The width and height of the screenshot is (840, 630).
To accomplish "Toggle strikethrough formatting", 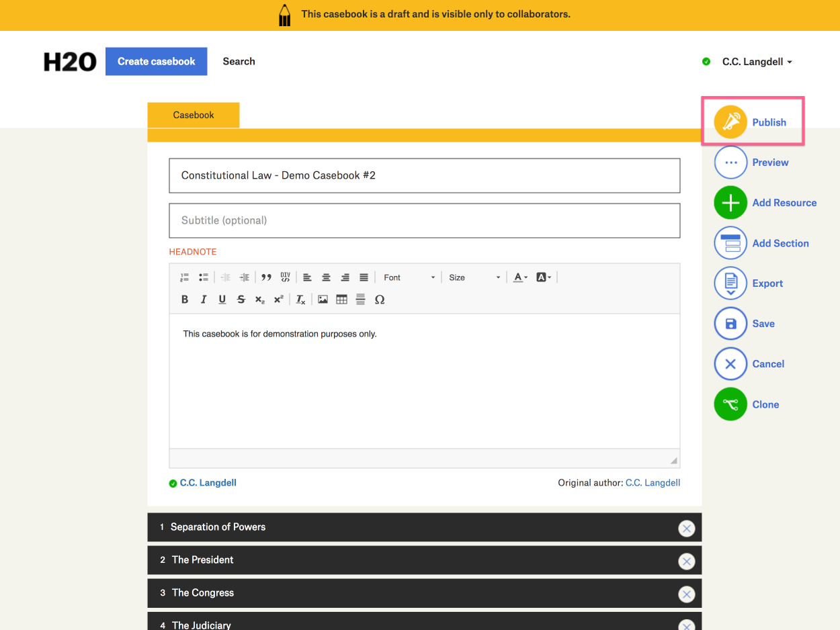I will point(241,300).
